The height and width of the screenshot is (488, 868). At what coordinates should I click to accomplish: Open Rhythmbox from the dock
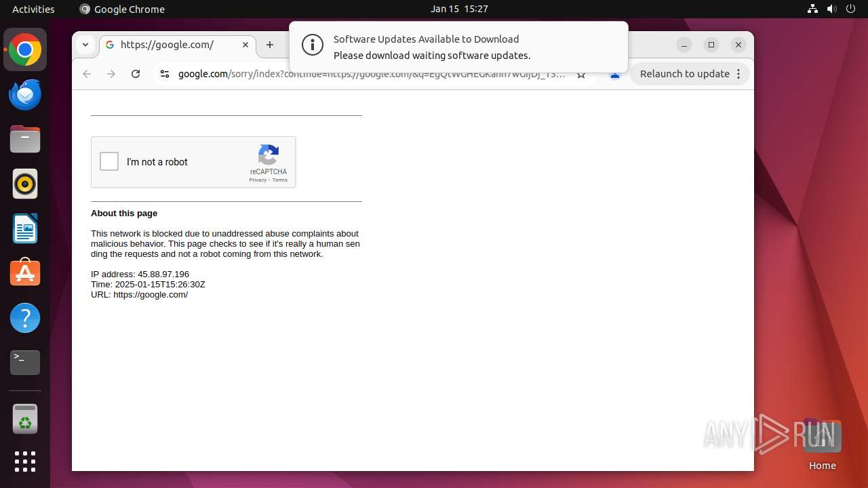(25, 184)
